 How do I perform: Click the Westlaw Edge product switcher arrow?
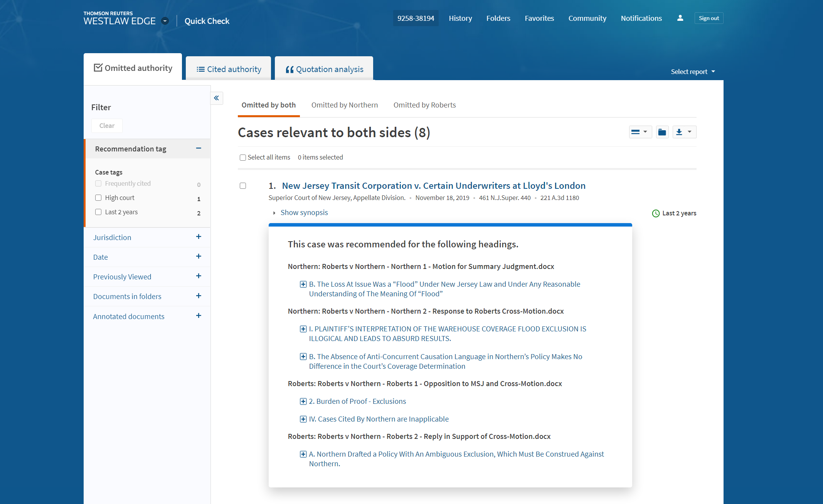[165, 21]
